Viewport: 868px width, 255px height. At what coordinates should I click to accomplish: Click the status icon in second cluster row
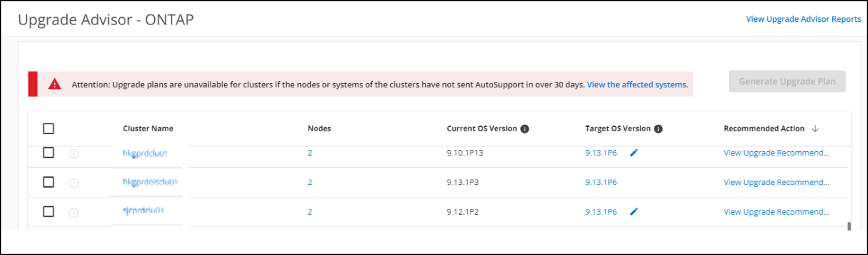click(x=74, y=183)
